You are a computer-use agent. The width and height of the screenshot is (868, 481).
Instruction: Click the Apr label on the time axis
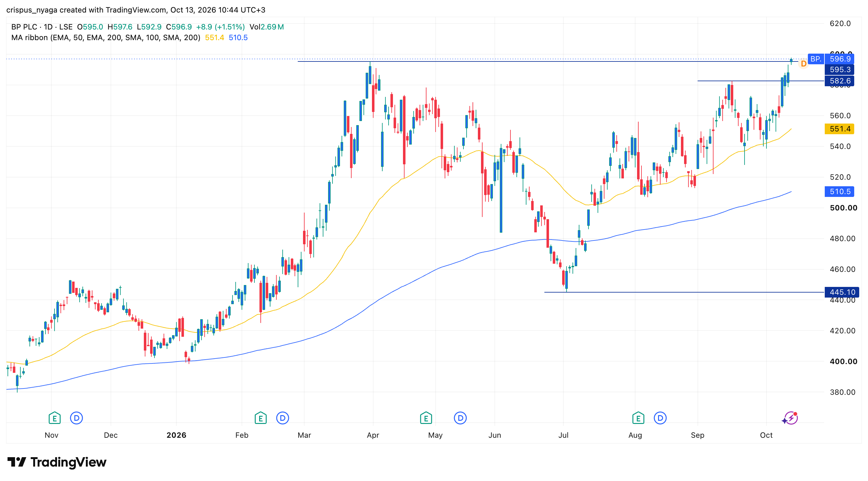tap(373, 435)
